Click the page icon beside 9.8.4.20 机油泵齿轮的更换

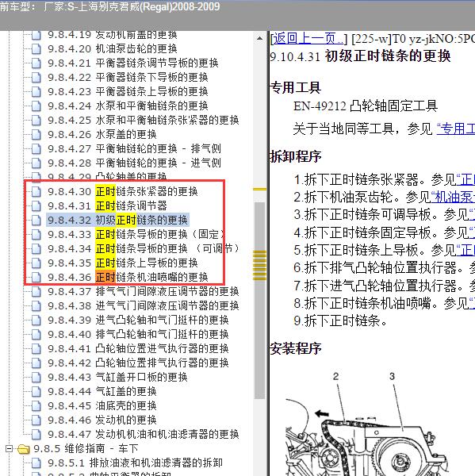click(36, 49)
